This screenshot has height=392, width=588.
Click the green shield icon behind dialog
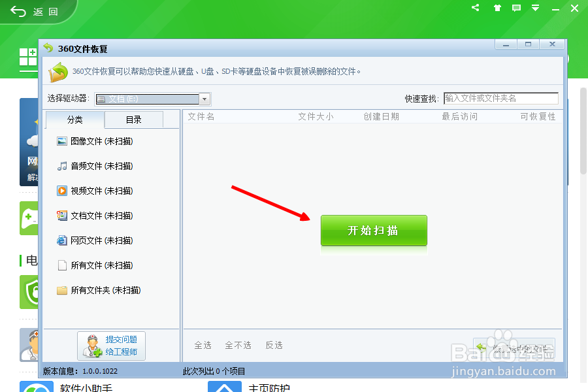29,292
